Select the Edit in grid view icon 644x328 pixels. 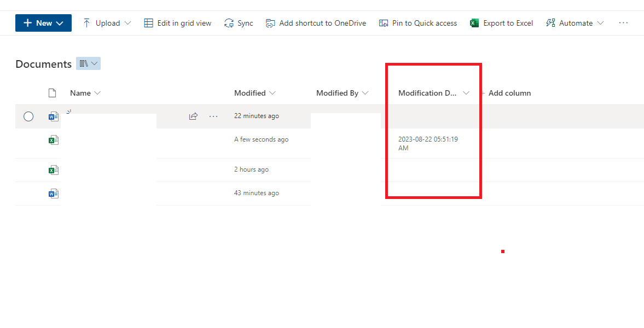(148, 22)
